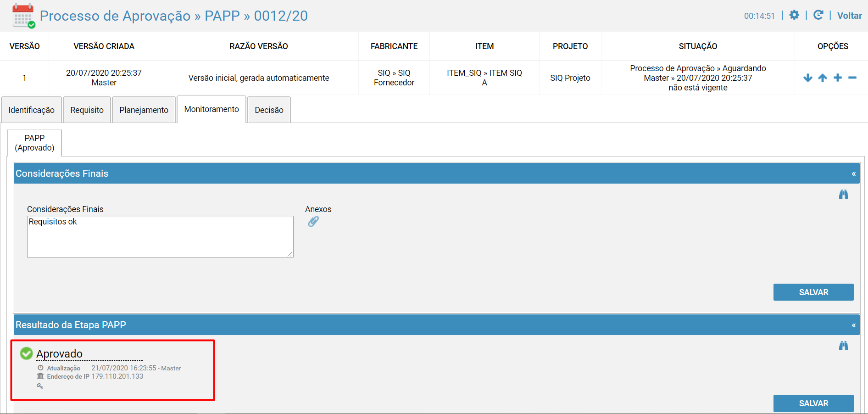Click the plus icon in the OPÇÕES column

tap(838, 78)
